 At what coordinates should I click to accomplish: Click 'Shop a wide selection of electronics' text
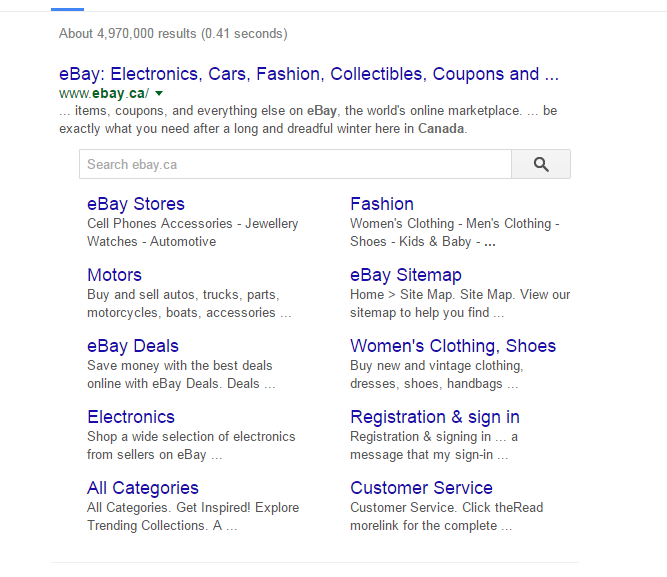point(191,437)
